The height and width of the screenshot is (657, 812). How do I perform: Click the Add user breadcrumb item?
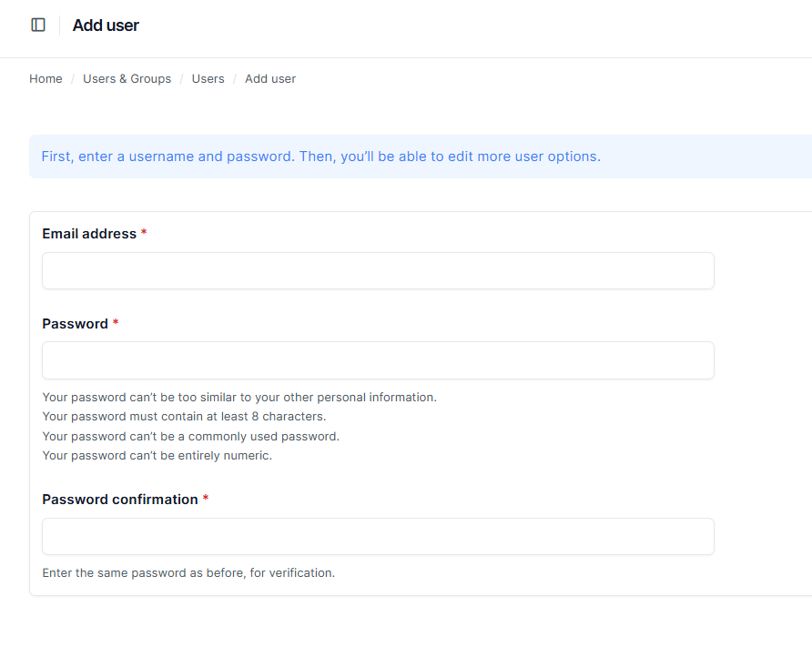click(x=270, y=79)
